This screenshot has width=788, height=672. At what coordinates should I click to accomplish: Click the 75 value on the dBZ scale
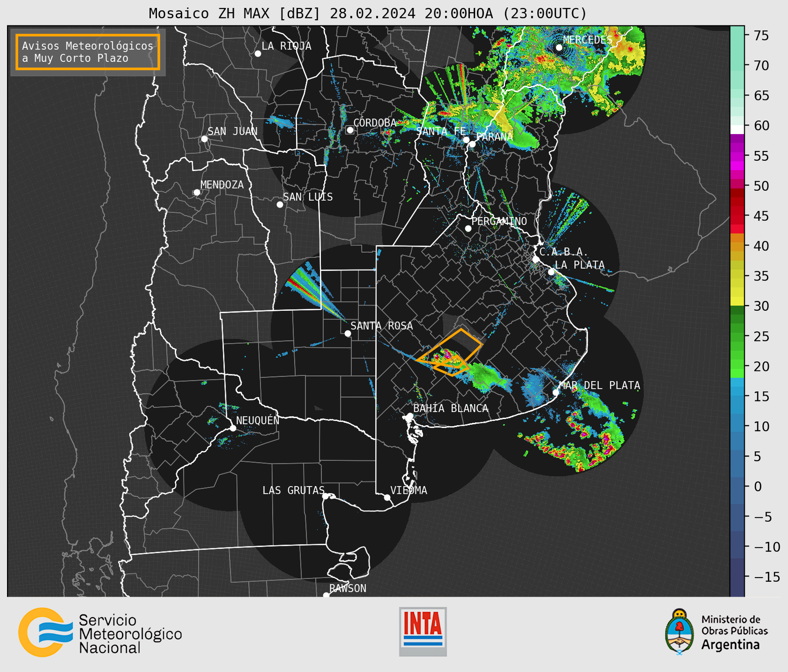(x=761, y=36)
